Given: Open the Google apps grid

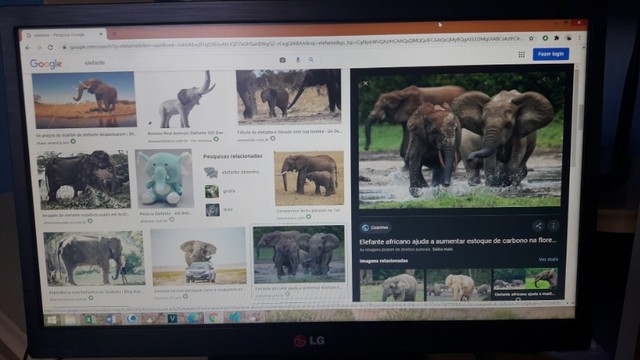Looking at the screenshot, I should tap(521, 54).
